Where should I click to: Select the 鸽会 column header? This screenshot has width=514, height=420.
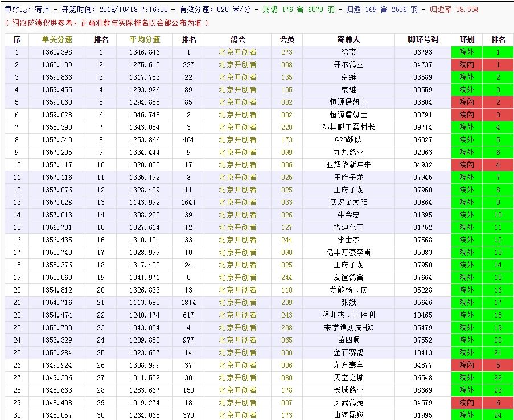pyautogui.click(x=237, y=40)
